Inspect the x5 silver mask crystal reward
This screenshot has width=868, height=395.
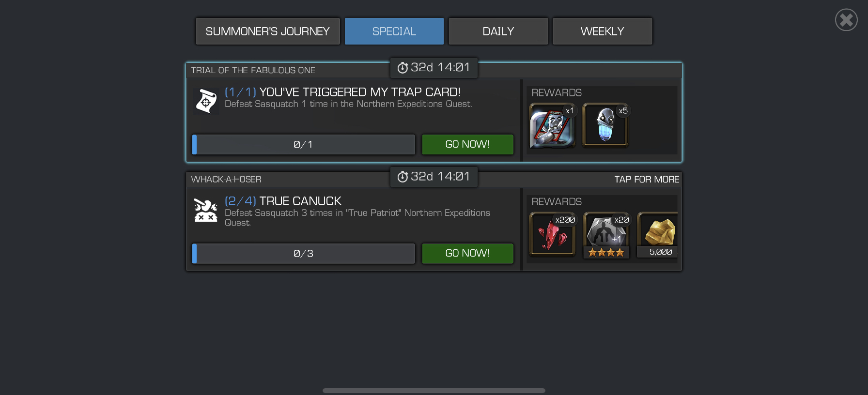point(605,125)
